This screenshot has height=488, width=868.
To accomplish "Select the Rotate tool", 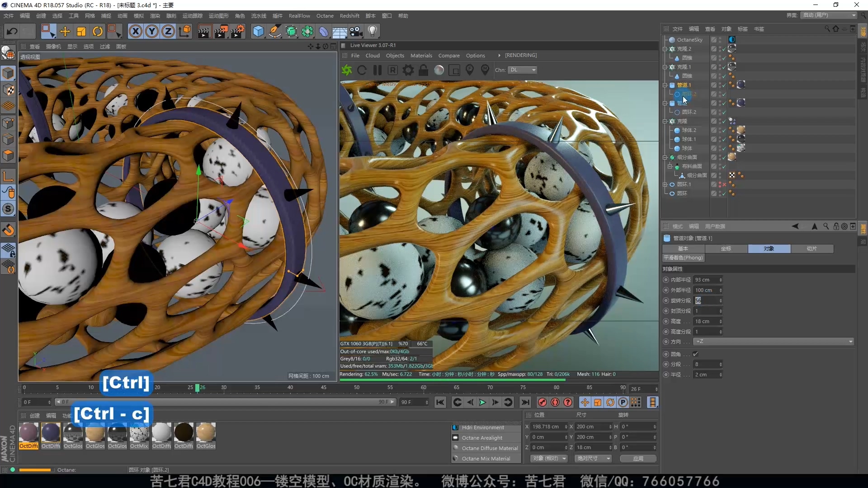I will pos(98,31).
